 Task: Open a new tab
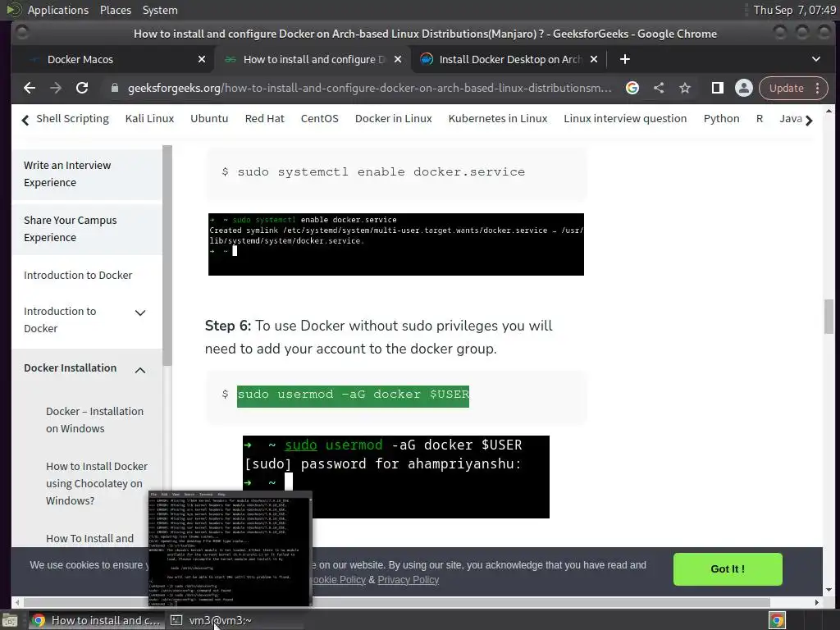coord(624,59)
